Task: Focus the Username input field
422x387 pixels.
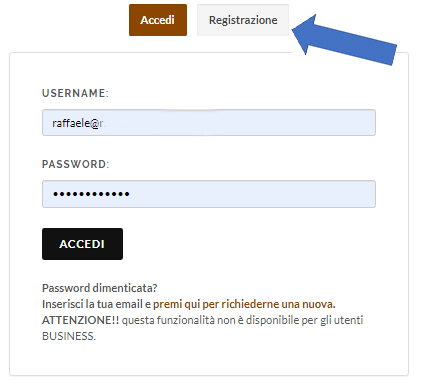Action: pyautogui.click(x=209, y=123)
